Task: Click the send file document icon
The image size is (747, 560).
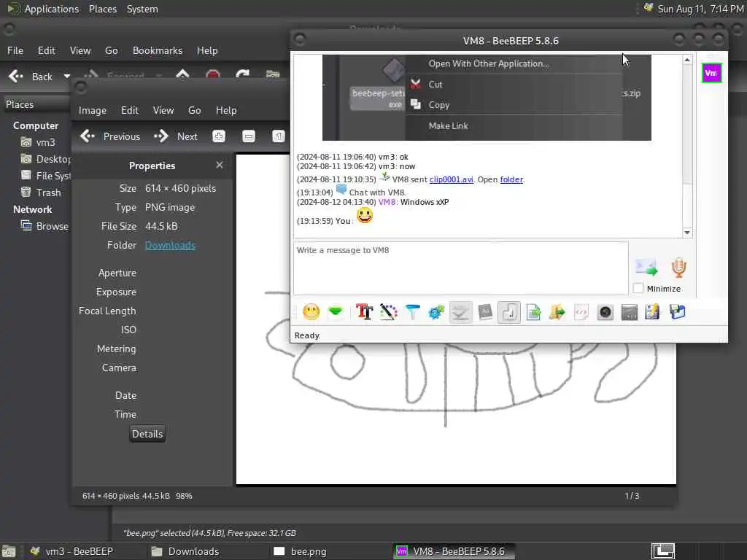Action: [533, 312]
